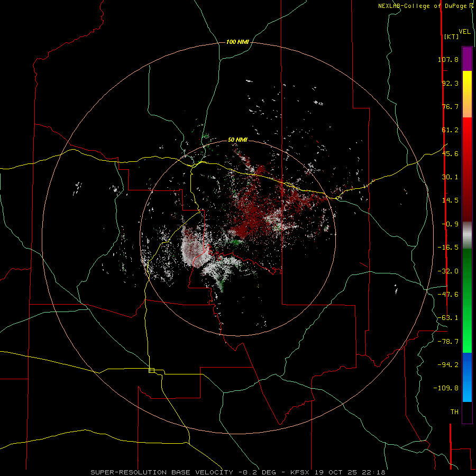Select the -63.1 value on velocity scale
The width and height of the screenshot is (476, 476).
(x=448, y=318)
